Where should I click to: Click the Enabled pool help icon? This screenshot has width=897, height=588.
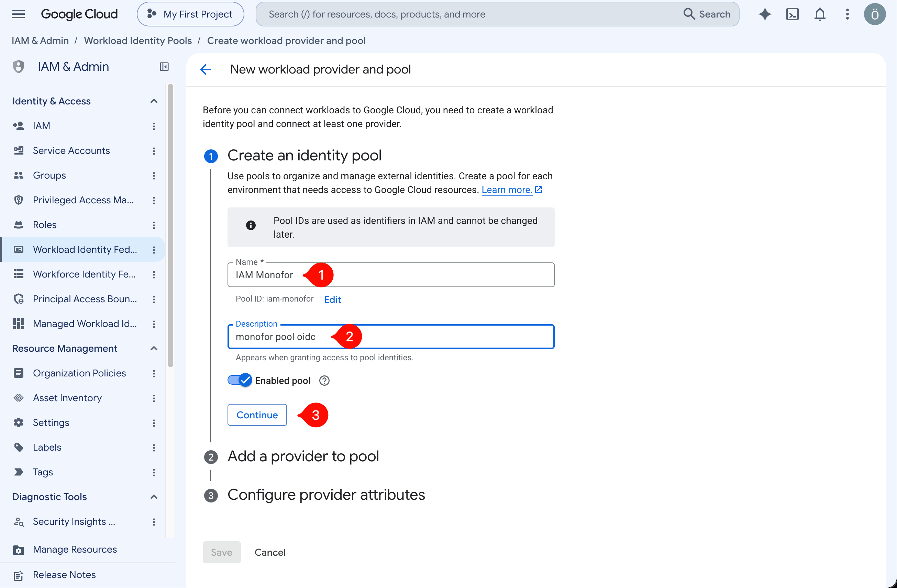coord(324,381)
